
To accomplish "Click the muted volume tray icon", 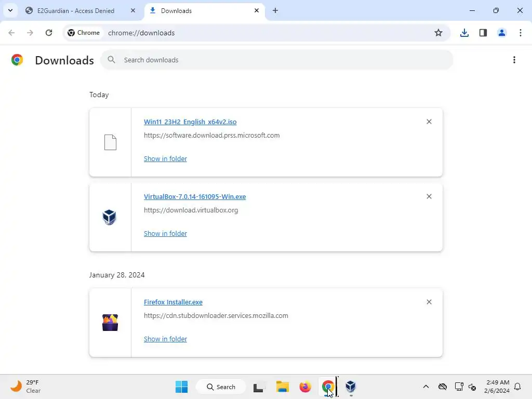I will 472,387.
